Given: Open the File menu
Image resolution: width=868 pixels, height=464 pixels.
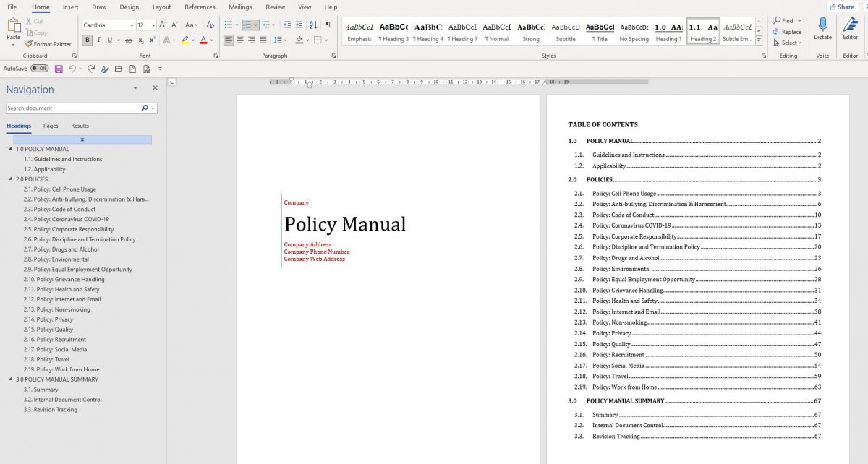Looking at the screenshot, I should click(12, 7).
